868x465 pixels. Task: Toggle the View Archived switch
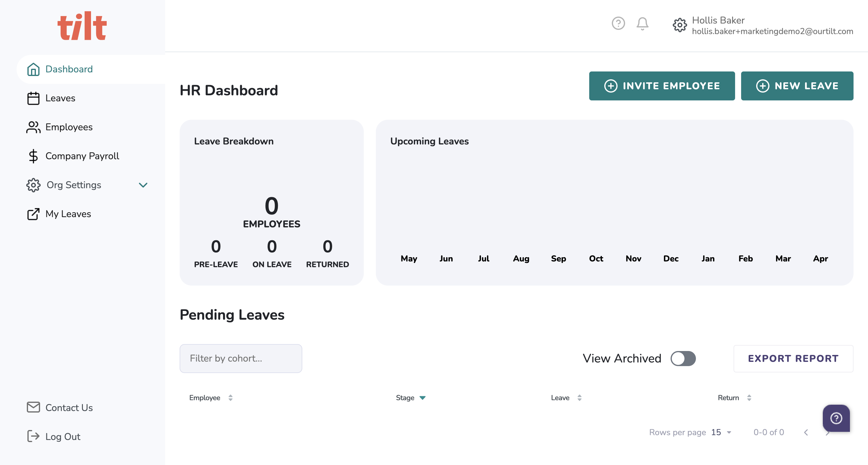point(683,358)
